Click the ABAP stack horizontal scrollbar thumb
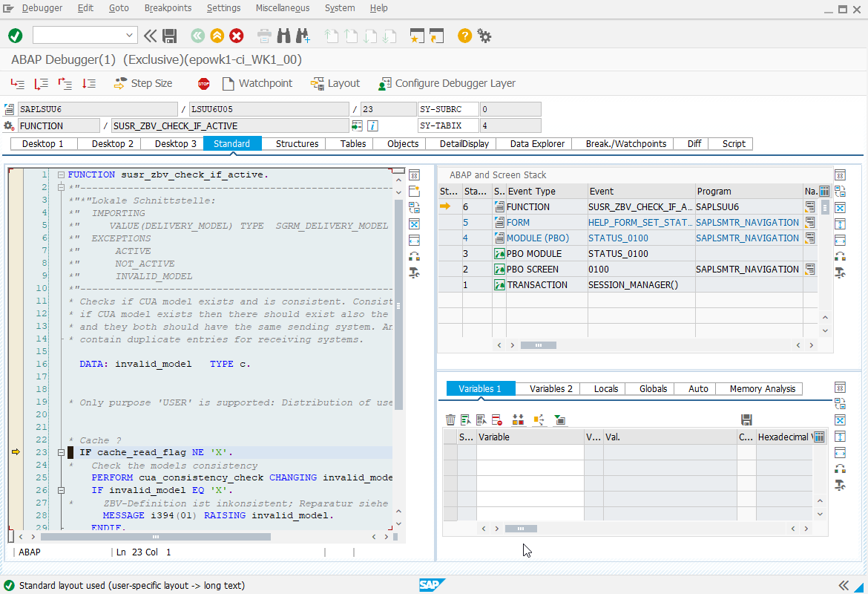The height and width of the screenshot is (594, 868). pyautogui.click(x=538, y=345)
